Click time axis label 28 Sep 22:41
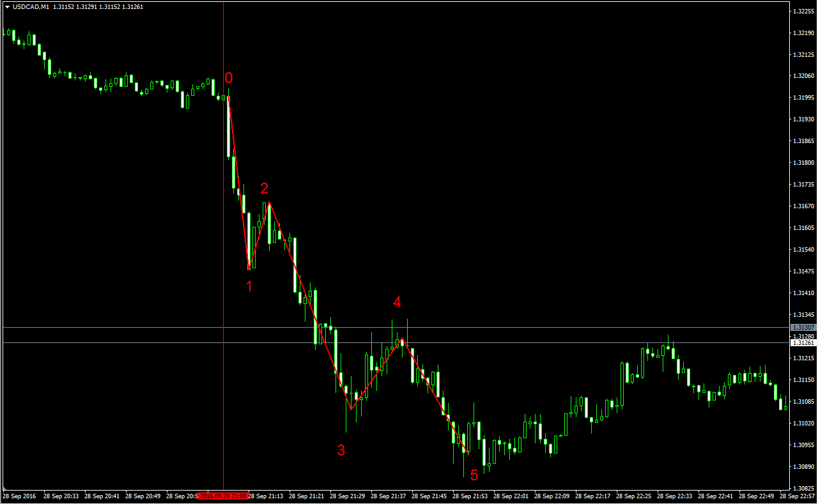This screenshot has height=504, width=818. [716, 496]
